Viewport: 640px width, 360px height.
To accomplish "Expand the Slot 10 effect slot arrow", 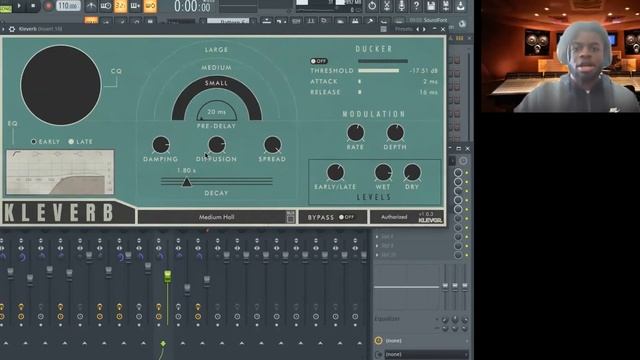I will point(377,255).
